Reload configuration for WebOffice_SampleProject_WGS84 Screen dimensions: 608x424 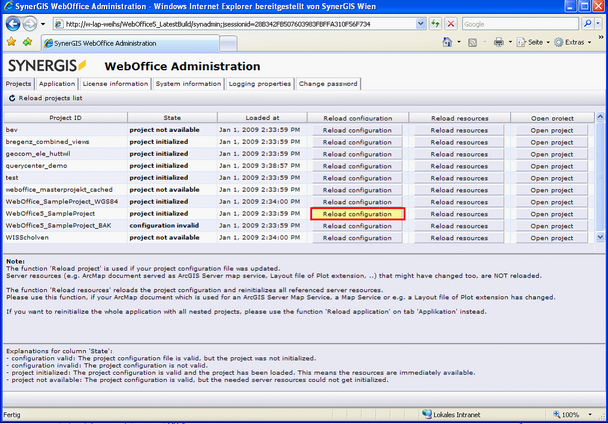coord(357,202)
